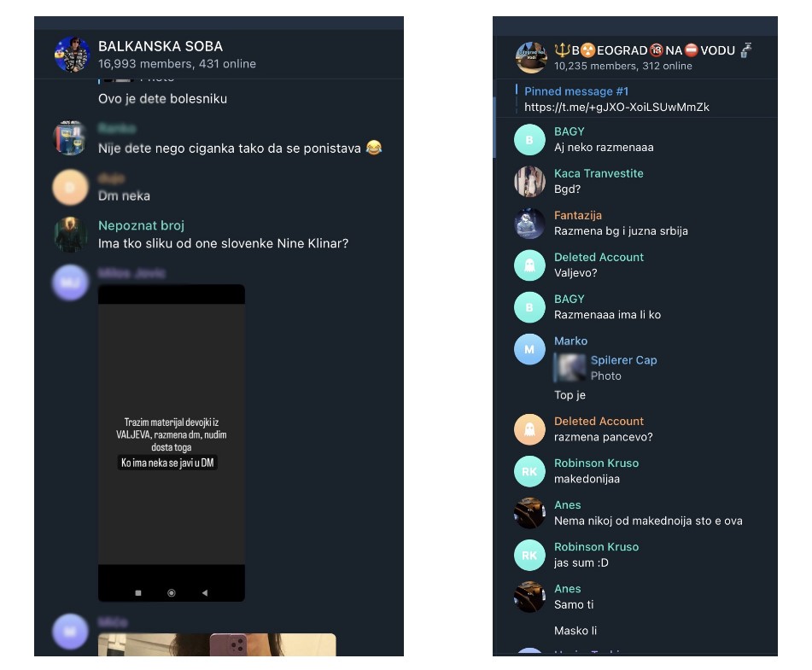The width and height of the screenshot is (812, 670).
Task: Click Robinson Kruso name above 'jas sum :D'
Action: click(x=596, y=547)
